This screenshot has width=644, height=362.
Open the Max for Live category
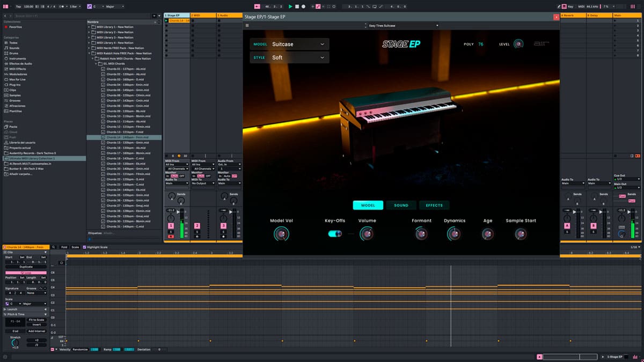coord(17,79)
